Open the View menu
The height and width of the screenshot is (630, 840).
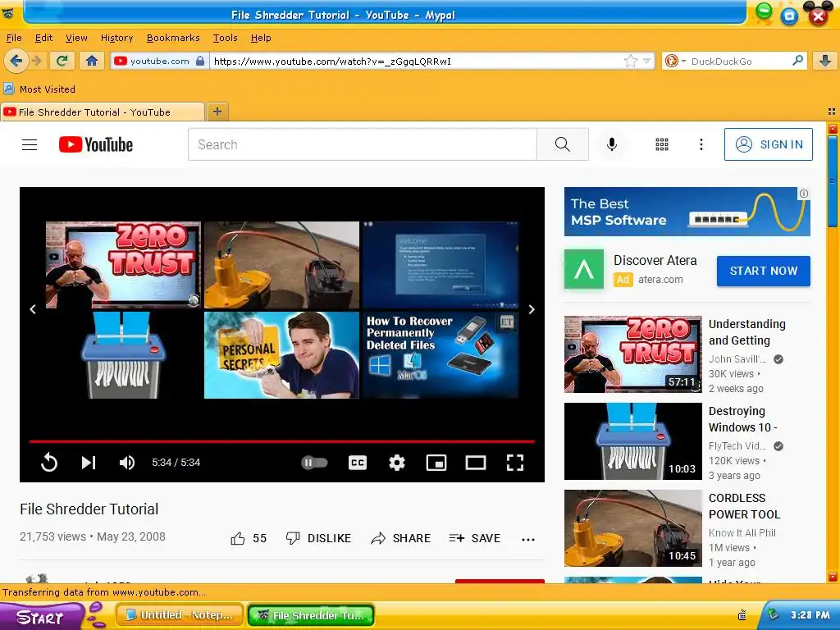(76, 38)
